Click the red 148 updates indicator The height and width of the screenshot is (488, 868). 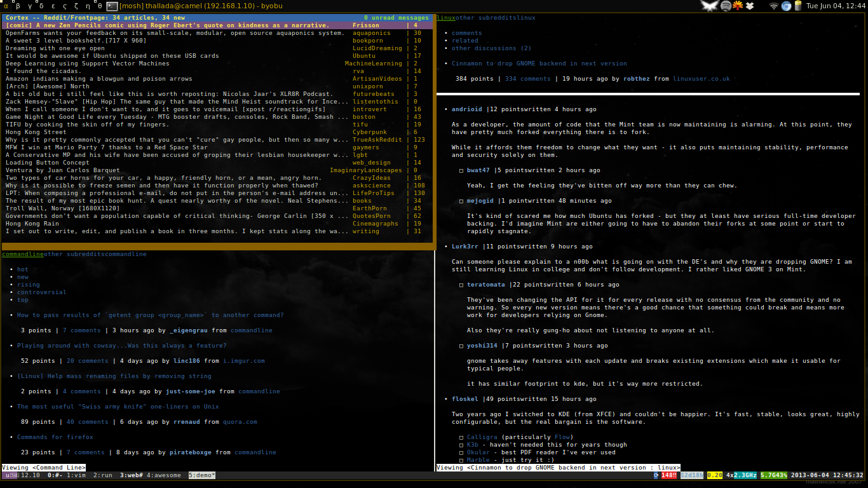[x=669, y=475]
